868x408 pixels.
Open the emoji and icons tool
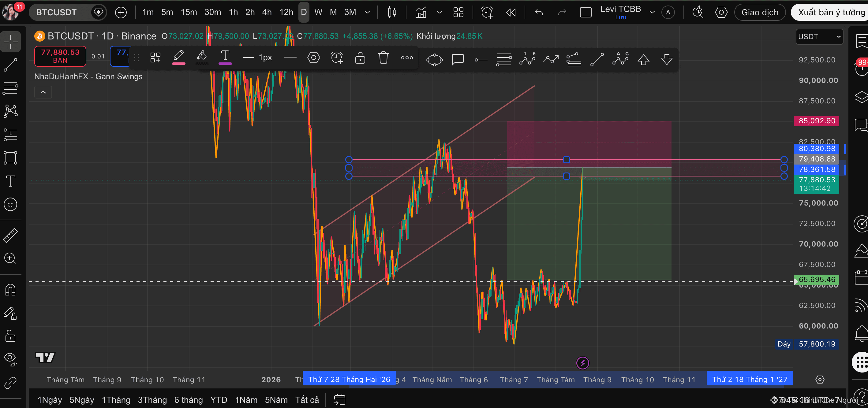10,204
